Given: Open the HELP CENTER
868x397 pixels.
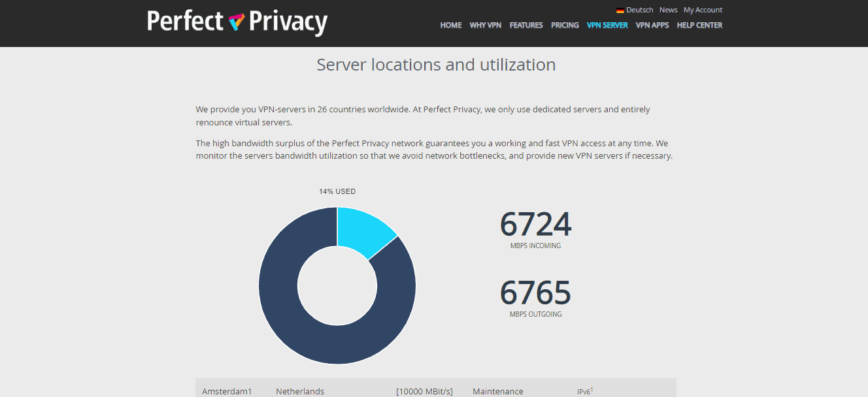Looking at the screenshot, I should coord(699,25).
